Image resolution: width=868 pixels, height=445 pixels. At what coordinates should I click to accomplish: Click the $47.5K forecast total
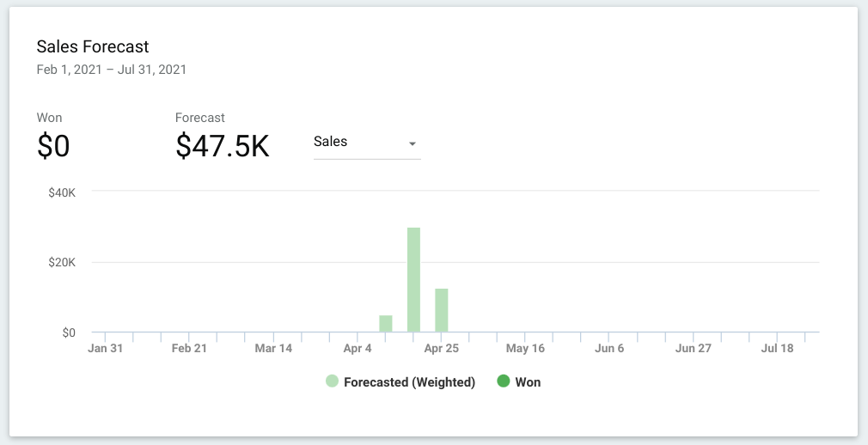[223, 146]
